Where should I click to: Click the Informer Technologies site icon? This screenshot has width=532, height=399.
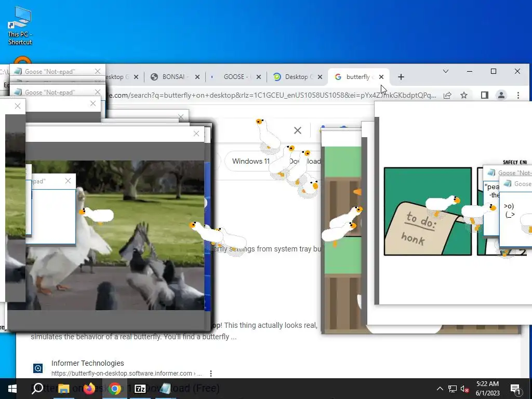click(38, 368)
